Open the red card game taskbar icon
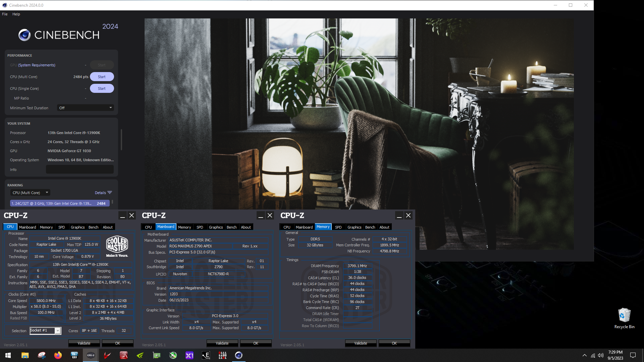The height and width of the screenshot is (362, 644). pyautogui.click(x=124, y=355)
